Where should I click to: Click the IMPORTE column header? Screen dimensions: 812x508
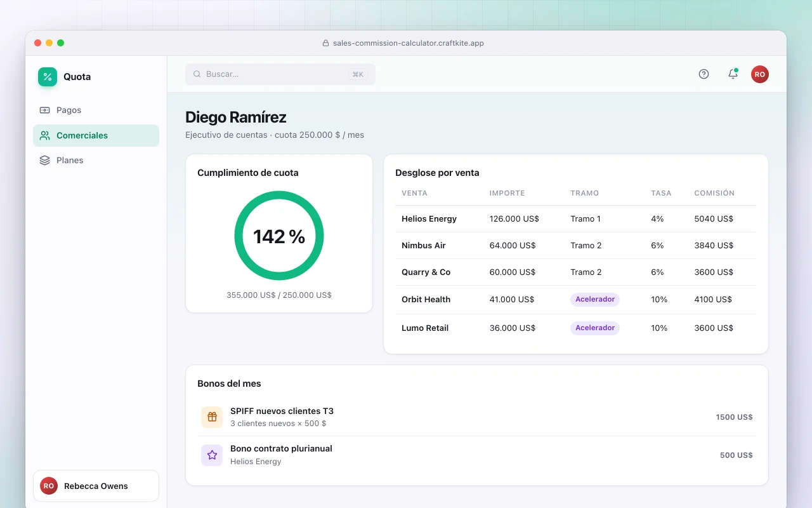[507, 193]
